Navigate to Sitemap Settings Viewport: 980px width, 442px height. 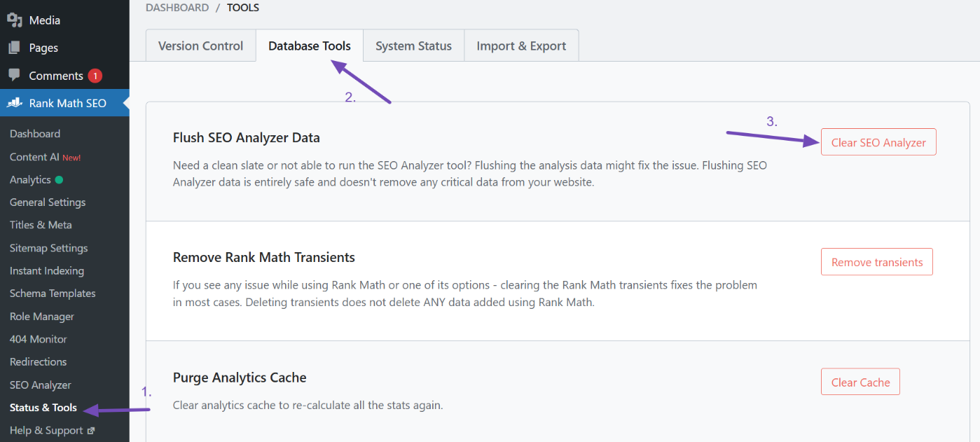[x=49, y=248]
